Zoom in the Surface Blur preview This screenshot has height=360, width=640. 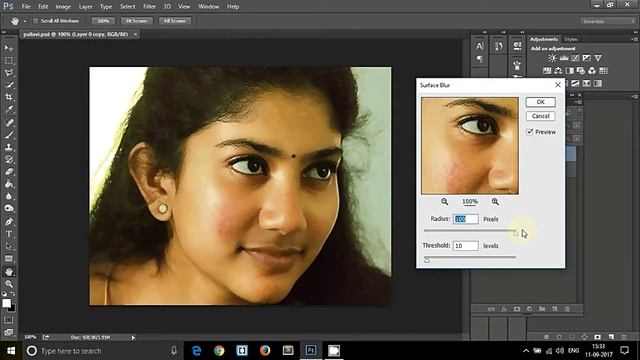tap(495, 202)
